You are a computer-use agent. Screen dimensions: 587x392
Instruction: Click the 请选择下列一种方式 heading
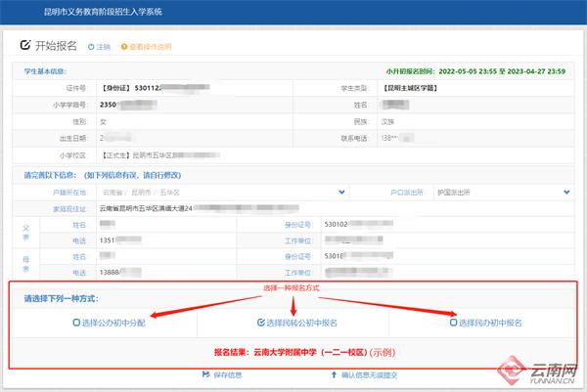tap(62, 298)
